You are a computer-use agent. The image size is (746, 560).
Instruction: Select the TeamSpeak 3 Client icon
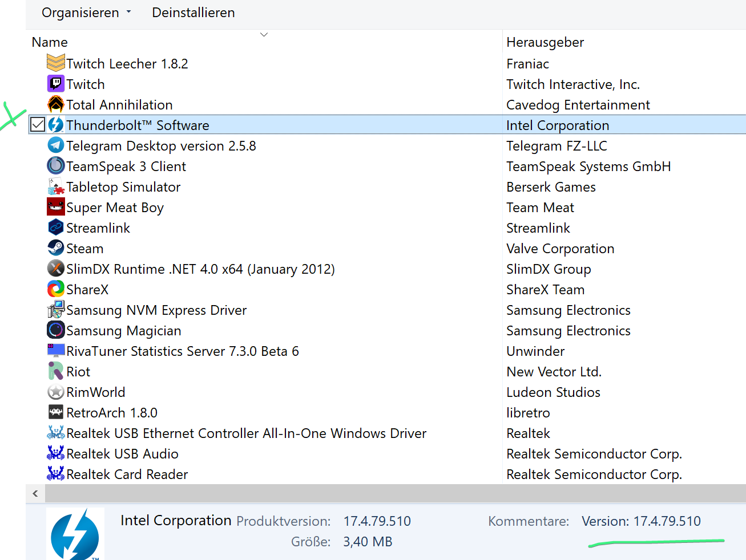(x=55, y=166)
